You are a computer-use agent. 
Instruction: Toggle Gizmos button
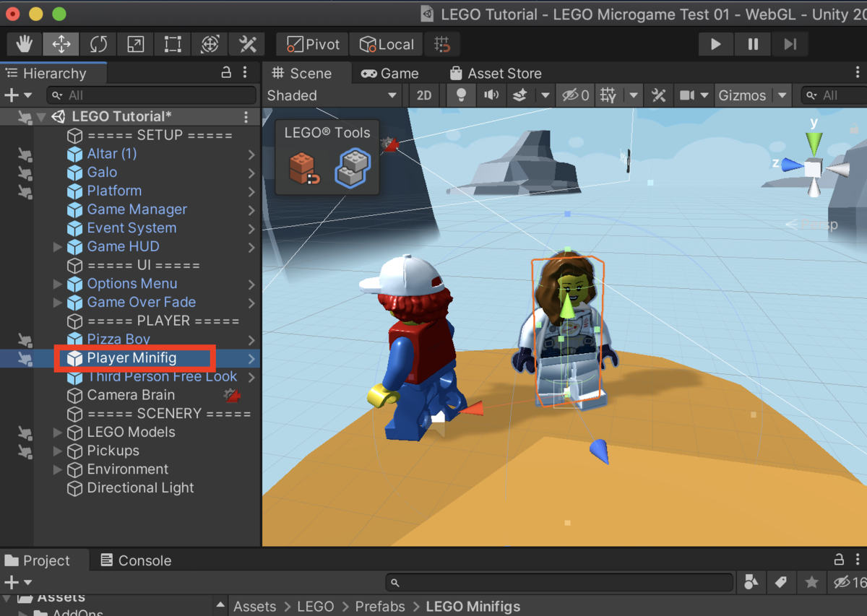coord(742,95)
